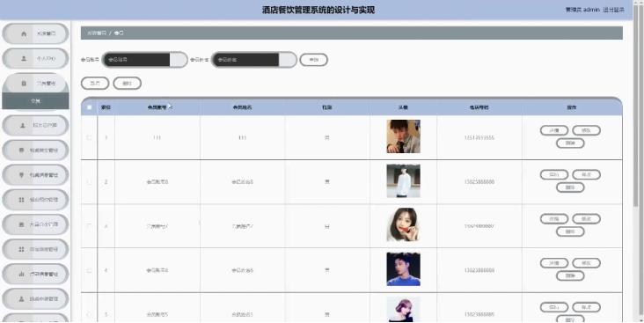This screenshot has height=323, width=644.
Task: Click the 新增 add button
Action: click(x=95, y=83)
